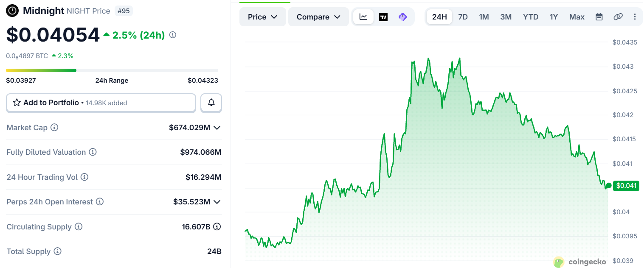Click the 24B total supply value
The image size is (644, 268).
pyautogui.click(x=214, y=251)
